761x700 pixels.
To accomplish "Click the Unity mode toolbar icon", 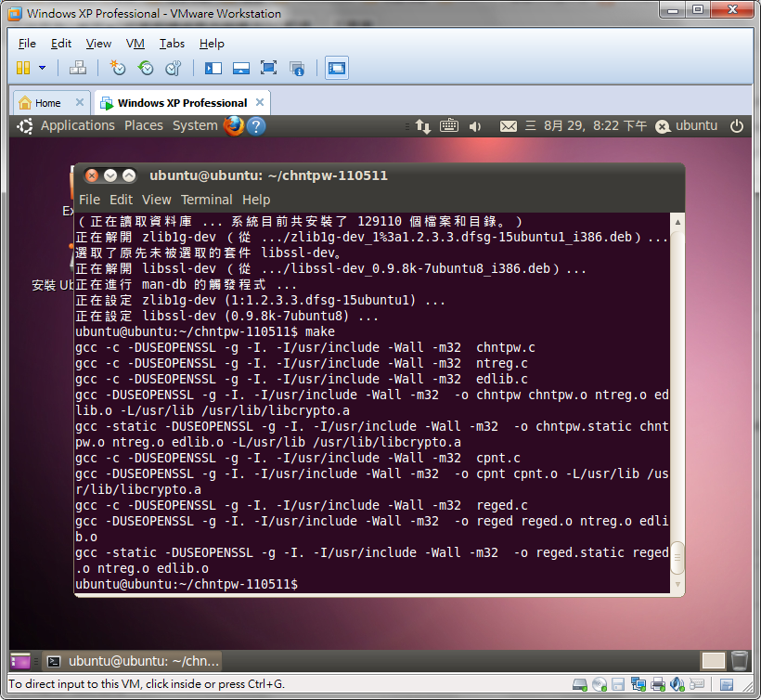I will pyautogui.click(x=297, y=69).
